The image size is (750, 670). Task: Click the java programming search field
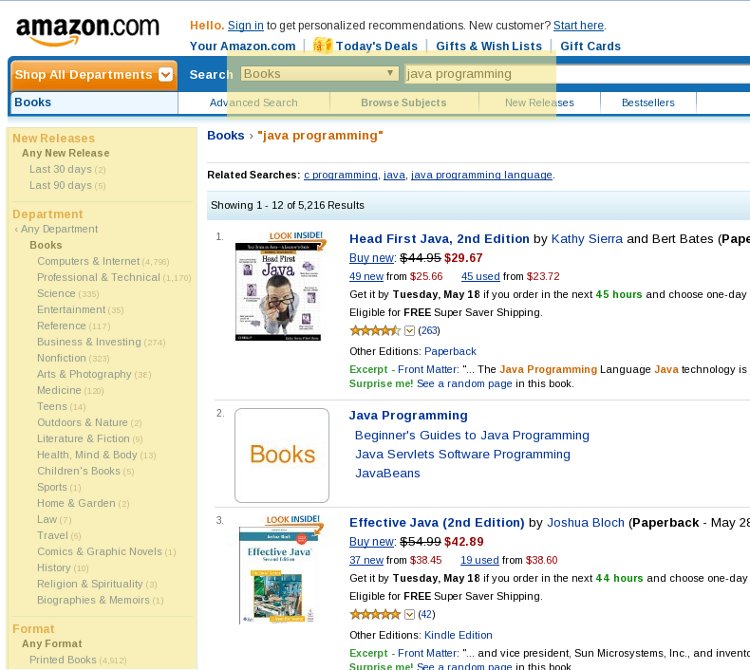pos(577,74)
